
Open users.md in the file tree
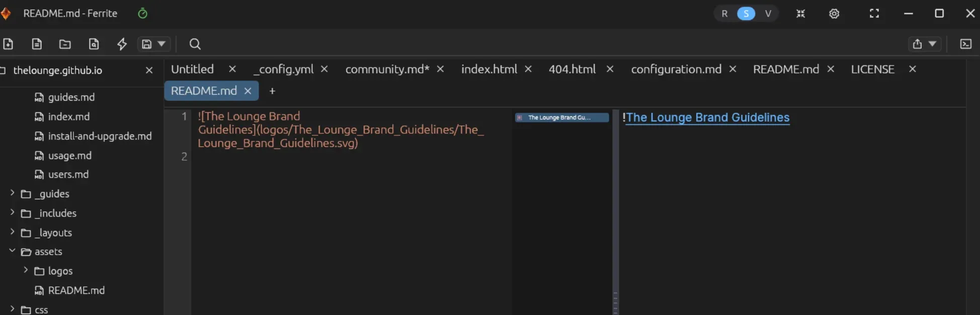click(x=68, y=175)
